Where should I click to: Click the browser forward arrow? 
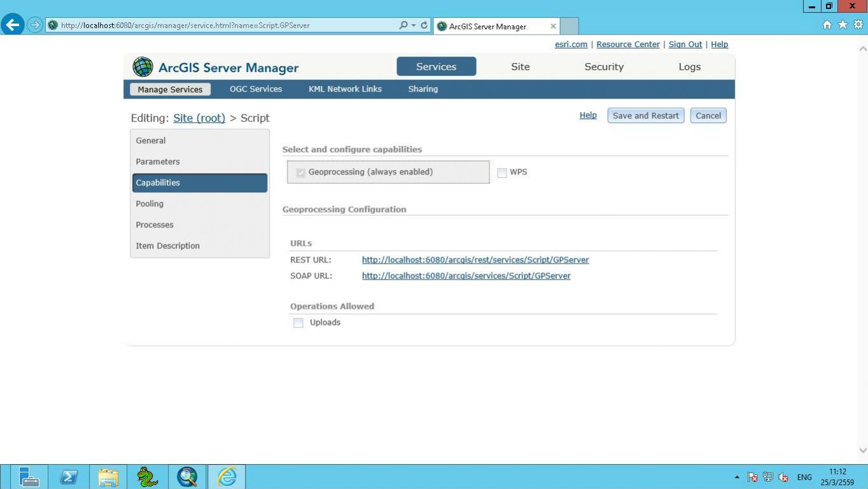coord(35,25)
